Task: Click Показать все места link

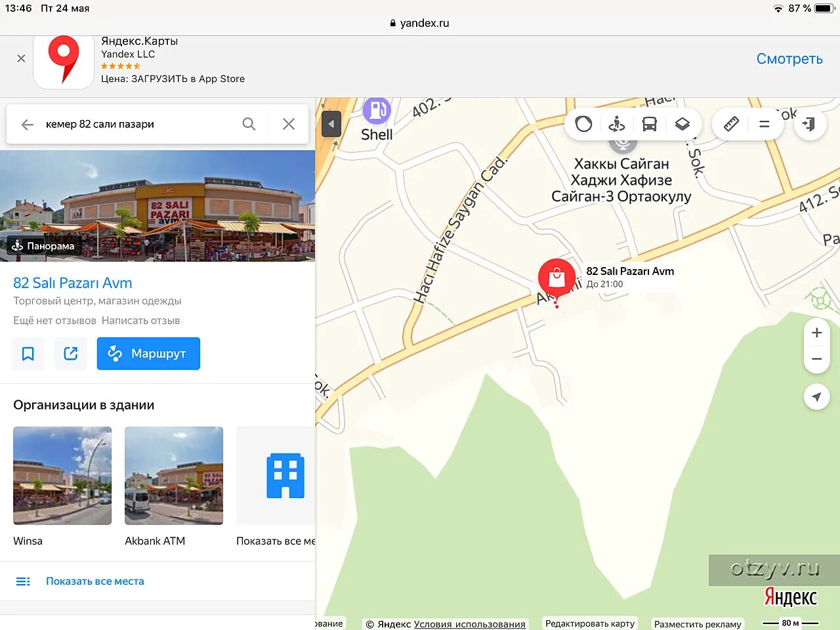Action: 95,581
